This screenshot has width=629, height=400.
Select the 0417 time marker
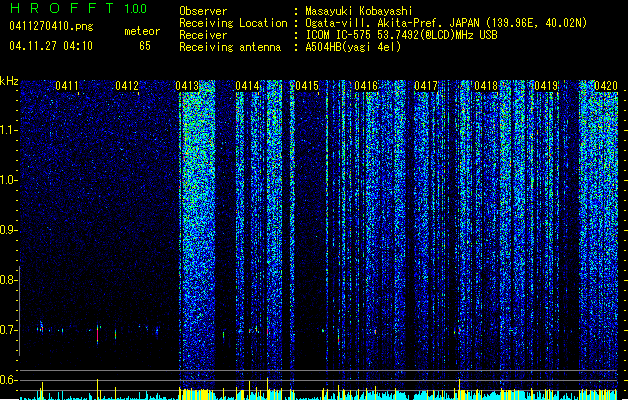(426, 86)
